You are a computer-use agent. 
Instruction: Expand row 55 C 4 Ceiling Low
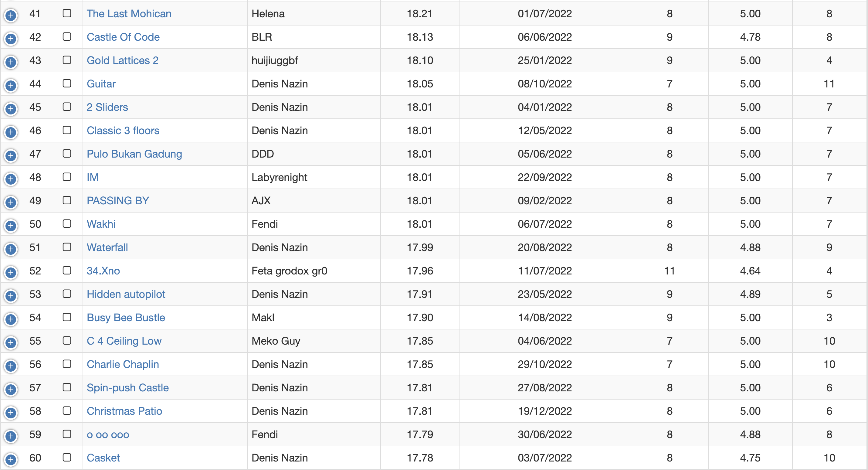tap(11, 342)
